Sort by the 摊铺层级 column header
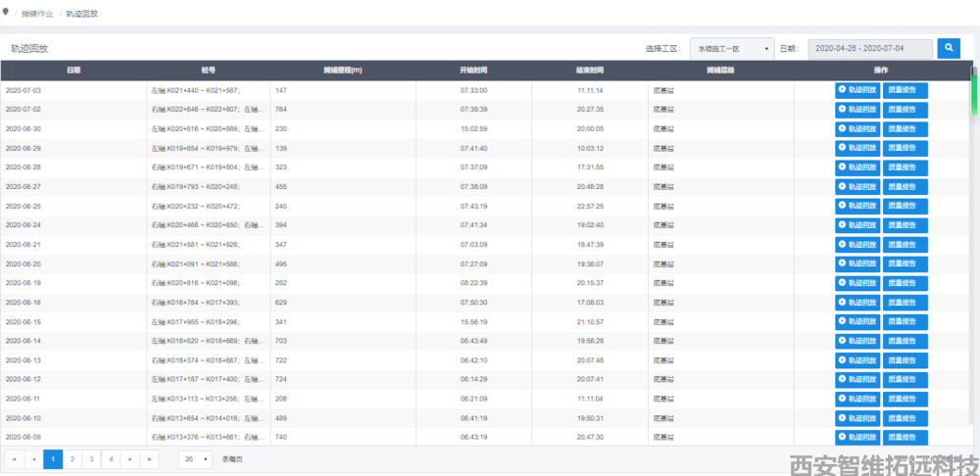980x476 pixels. pyautogui.click(x=720, y=71)
